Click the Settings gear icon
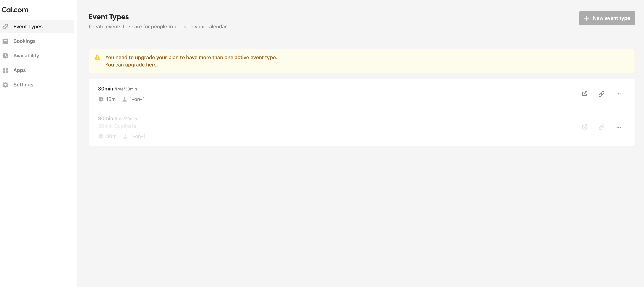Image resolution: width=644 pixels, height=287 pixels. click(5, 85)
